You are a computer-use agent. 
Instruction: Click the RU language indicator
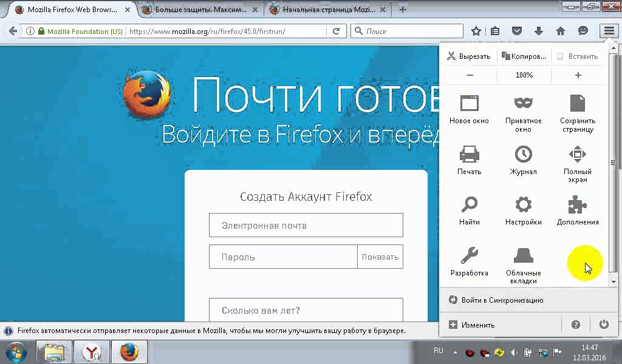(x=439, y=351)
